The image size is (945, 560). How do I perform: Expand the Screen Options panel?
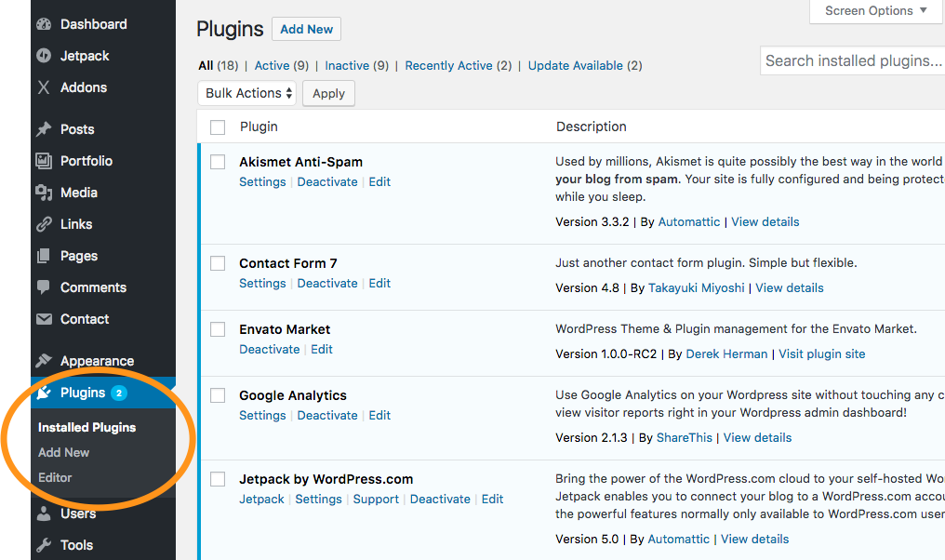point(875,11)
